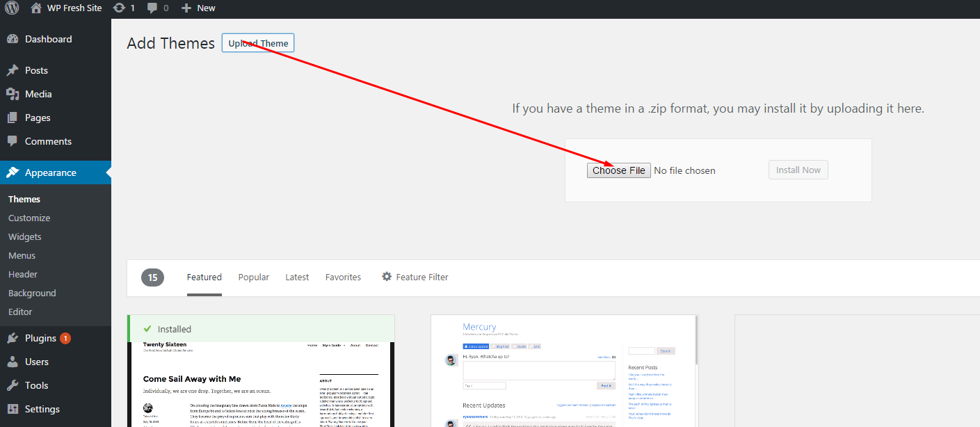Screen dimensions: 980x427
Task: Open the theme Editor submenu link
Action: click(x=20, y=312)
